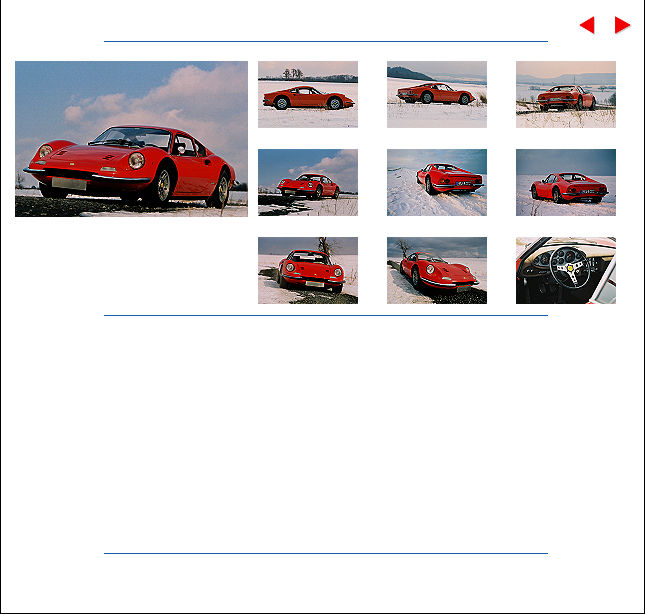
Task: Open front view thumbnail with bare tree behind
Action: click(308, 271)
